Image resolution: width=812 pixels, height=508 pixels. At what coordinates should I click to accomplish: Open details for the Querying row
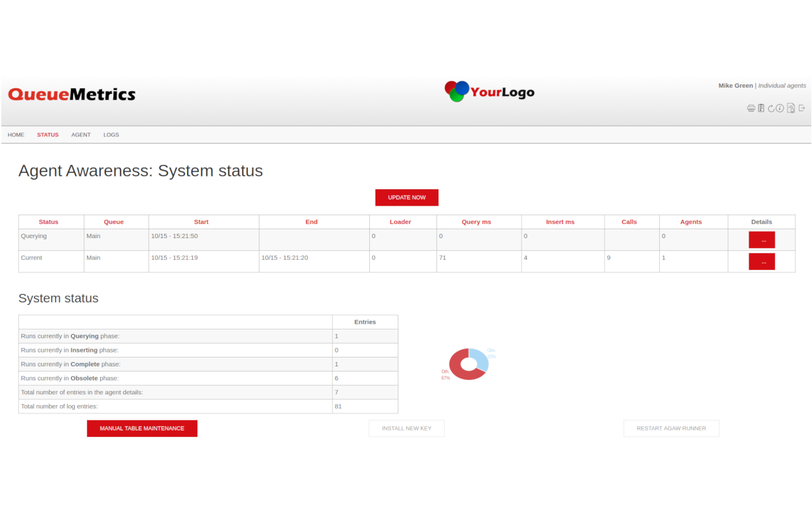762,240
